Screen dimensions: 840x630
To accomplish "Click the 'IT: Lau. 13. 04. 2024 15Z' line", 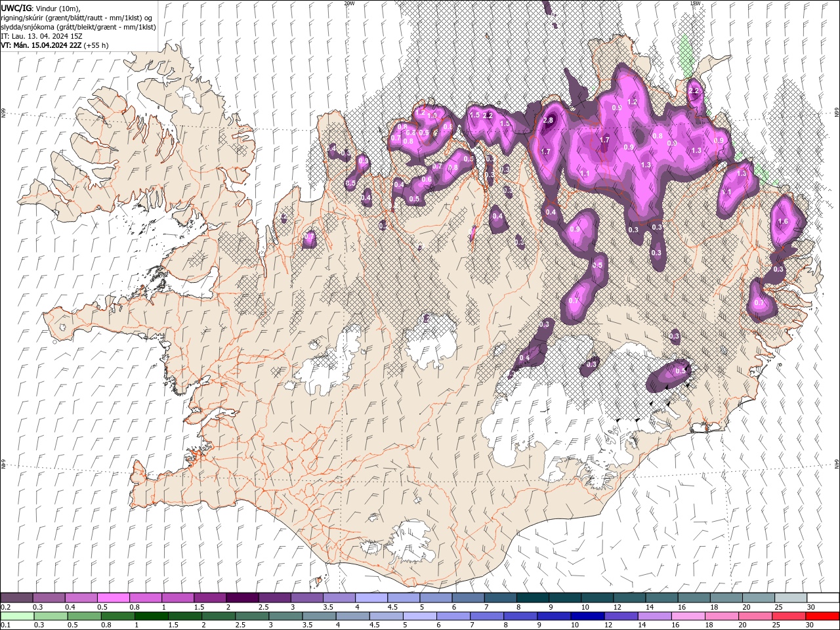I will [x=41, y=36].
